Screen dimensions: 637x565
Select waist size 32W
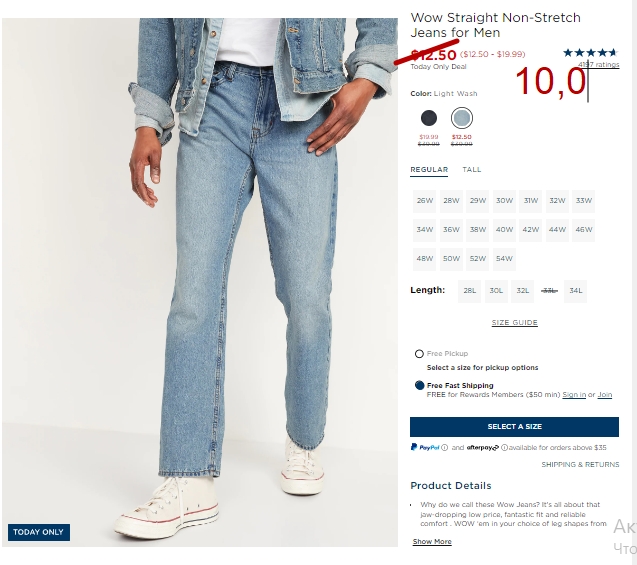tap(557, 201)
